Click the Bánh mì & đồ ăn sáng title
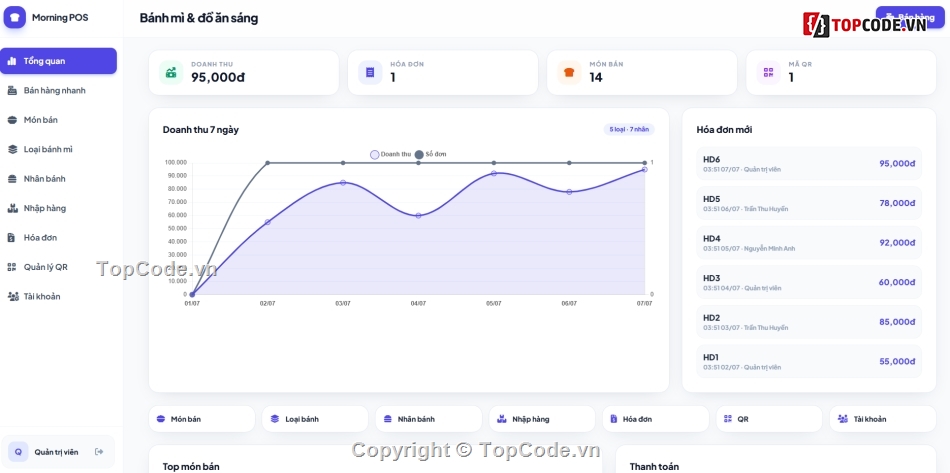 (x=199, y=18)
